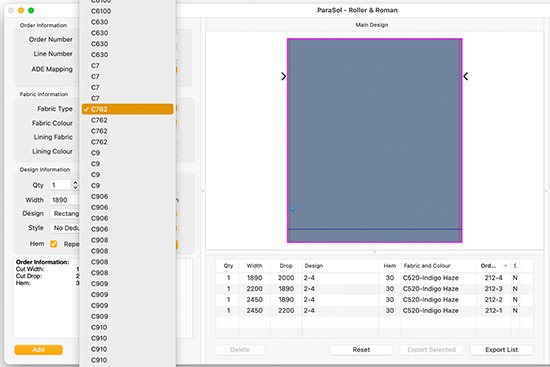Screen dimensions: 550x367
Task: Click the Export Selected button
Action: coord(431,349)
